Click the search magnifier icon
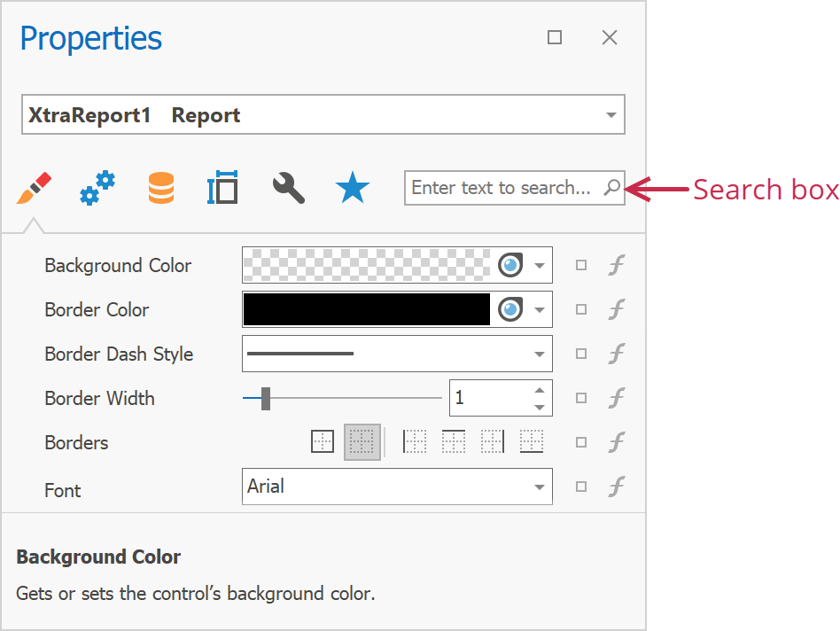 coord(612,188)
